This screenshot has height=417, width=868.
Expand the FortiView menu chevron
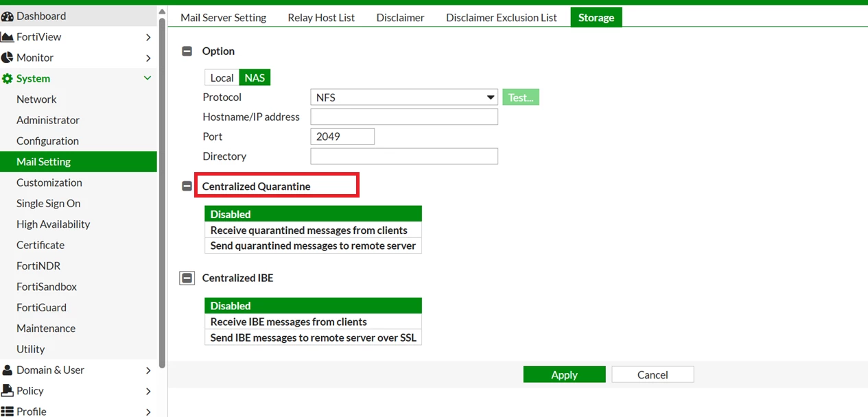pyautogui.click(x=148, y=37)
